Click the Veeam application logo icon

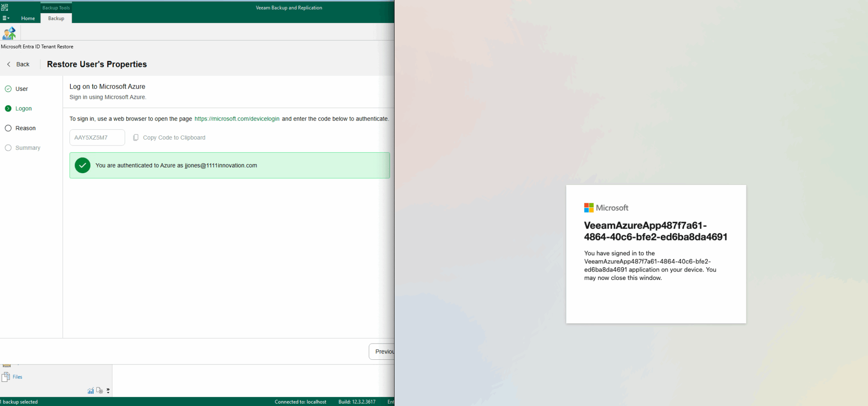point(5,7)
